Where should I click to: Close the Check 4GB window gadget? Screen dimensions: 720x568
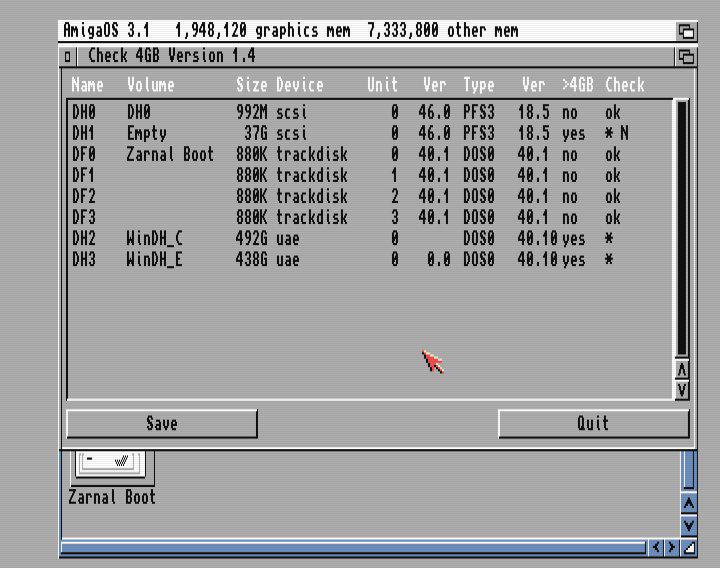tap(68, 56)
